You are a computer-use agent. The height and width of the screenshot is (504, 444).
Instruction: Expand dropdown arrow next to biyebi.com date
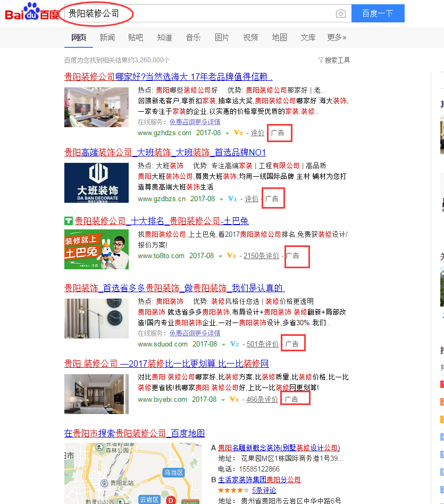[223, 400]
